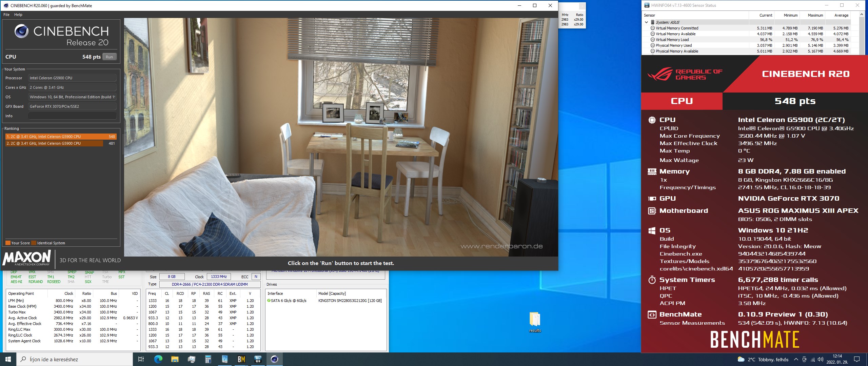Select the Avg. Active Clock row
868x366 pixels.
click(73, 318)
